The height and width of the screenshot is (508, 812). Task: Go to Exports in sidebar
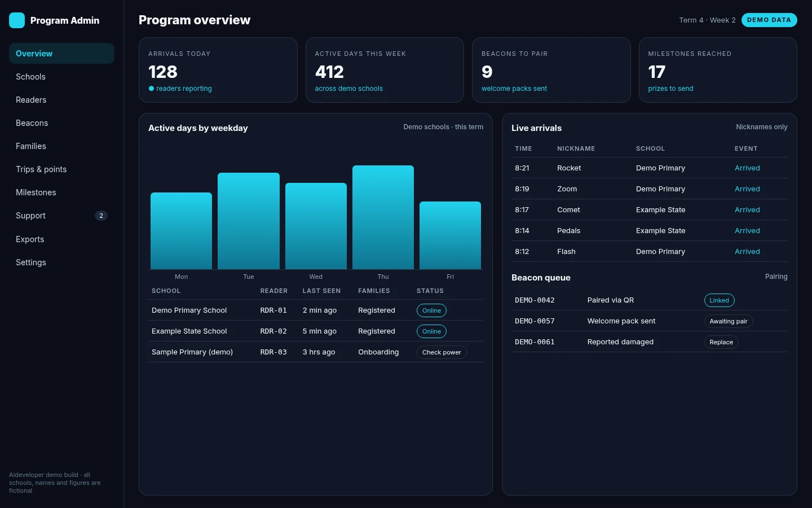click(x=61, y=239)
